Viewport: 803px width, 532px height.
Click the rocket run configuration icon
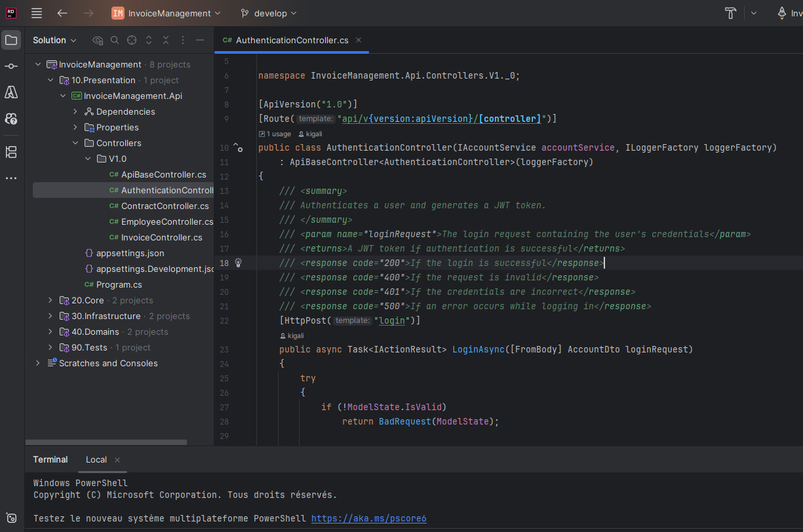coord(782,13)
